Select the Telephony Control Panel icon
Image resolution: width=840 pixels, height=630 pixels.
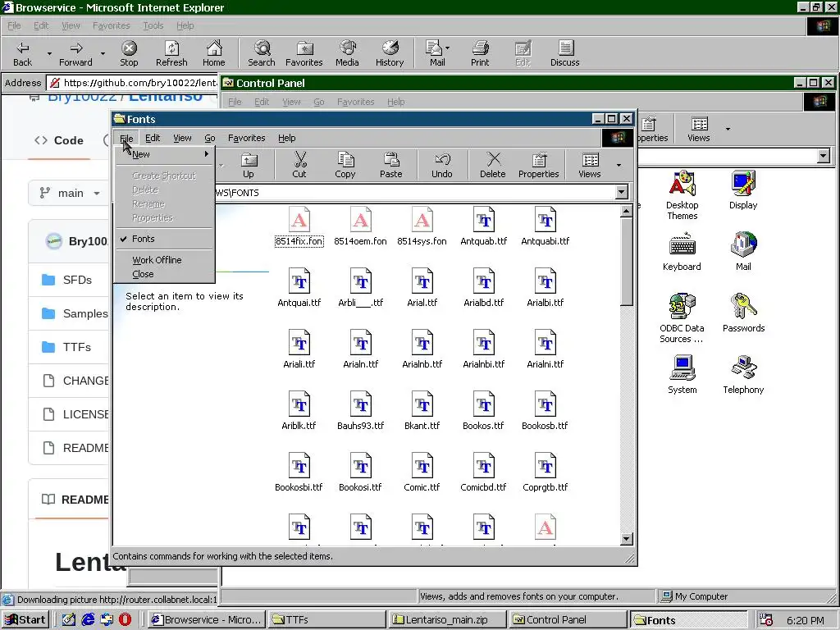[743, 375]
